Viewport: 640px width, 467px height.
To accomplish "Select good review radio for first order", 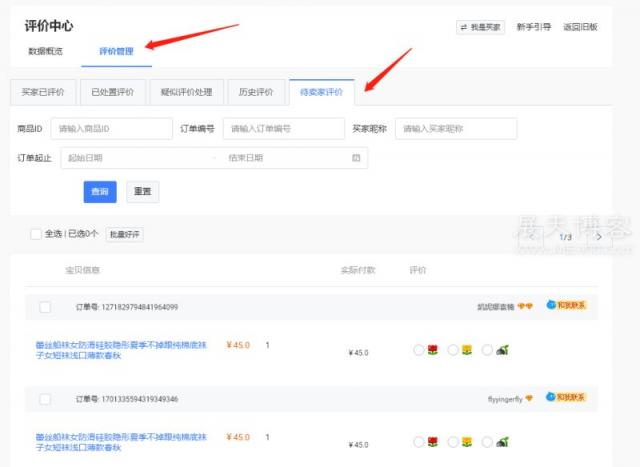I will tap(419, 350).
